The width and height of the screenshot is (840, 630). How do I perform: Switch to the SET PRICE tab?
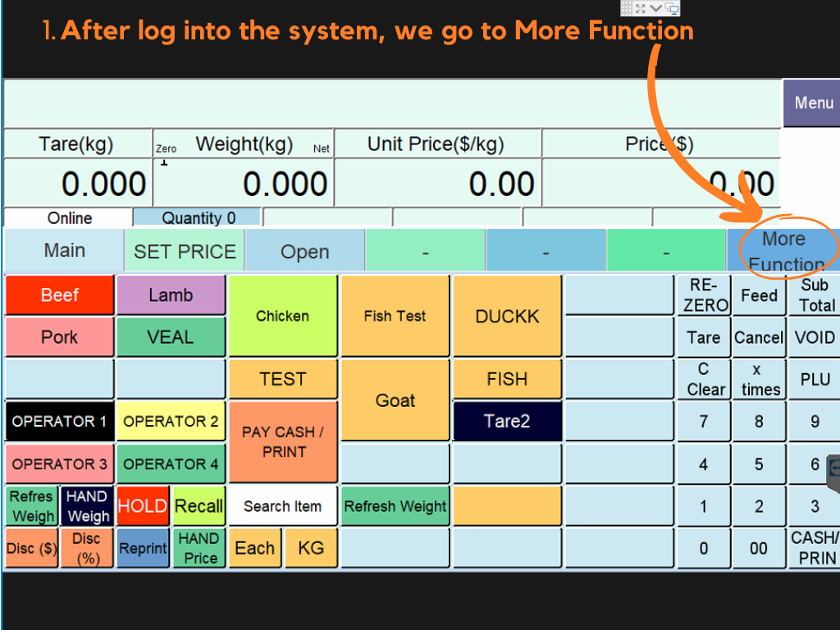[185, 251]
